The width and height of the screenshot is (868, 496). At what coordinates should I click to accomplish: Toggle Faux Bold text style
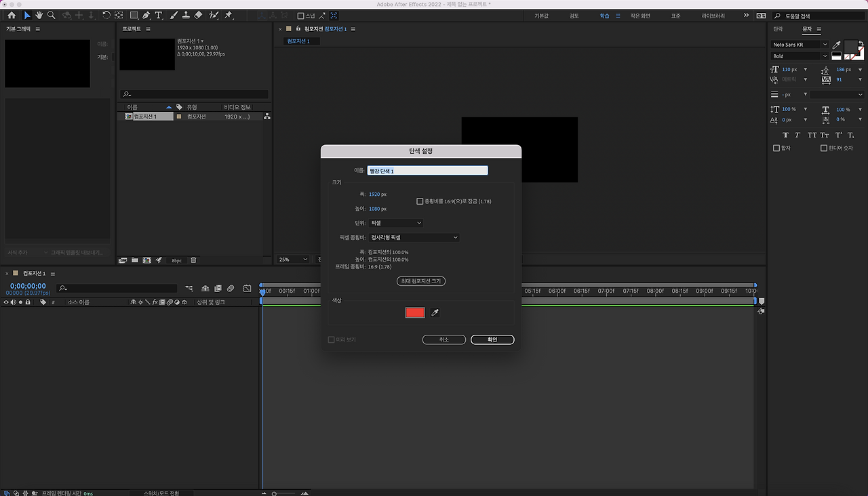786,136
